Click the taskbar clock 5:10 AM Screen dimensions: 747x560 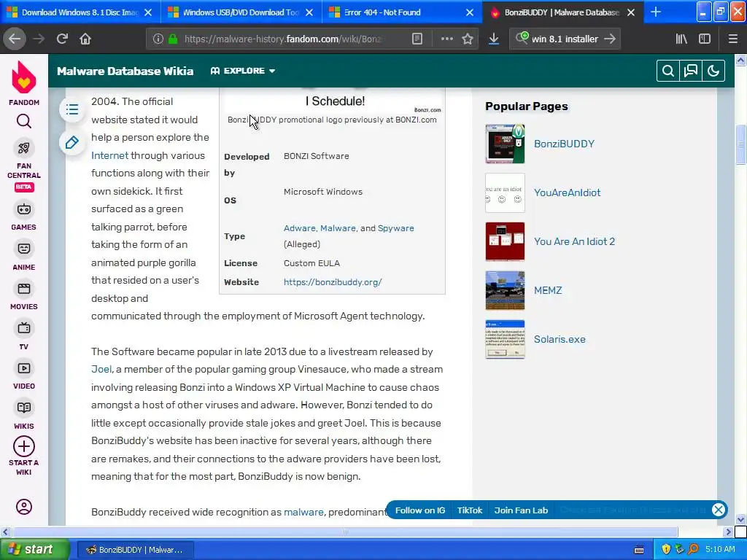point(720,550)
